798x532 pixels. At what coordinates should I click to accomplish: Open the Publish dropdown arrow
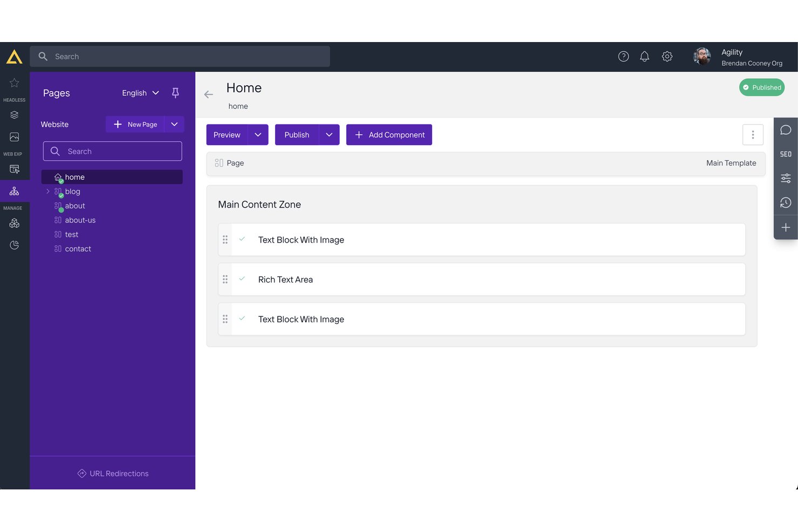tap(329, 135)
